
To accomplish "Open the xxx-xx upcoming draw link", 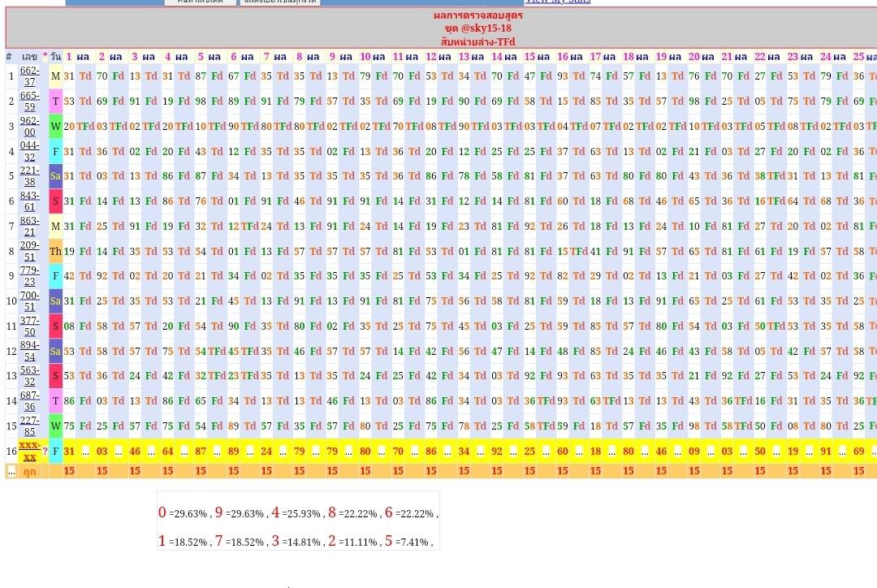I will (x=29, y=451).
